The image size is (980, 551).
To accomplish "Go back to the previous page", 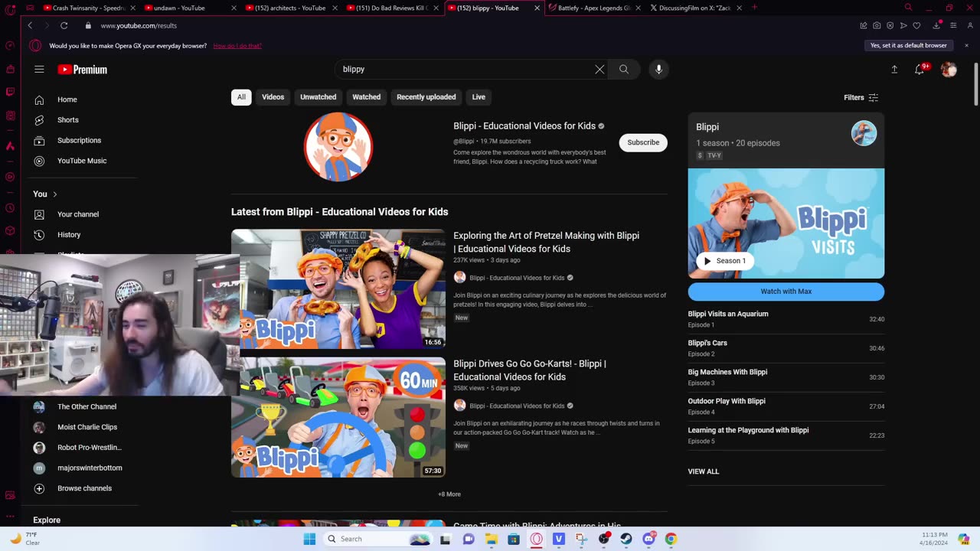I will pos(30,25).
